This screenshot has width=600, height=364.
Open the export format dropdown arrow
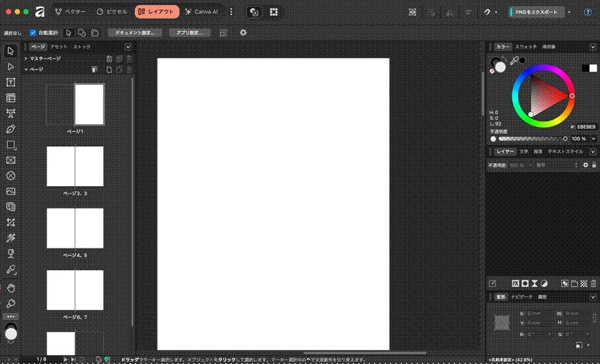[569, 12]
